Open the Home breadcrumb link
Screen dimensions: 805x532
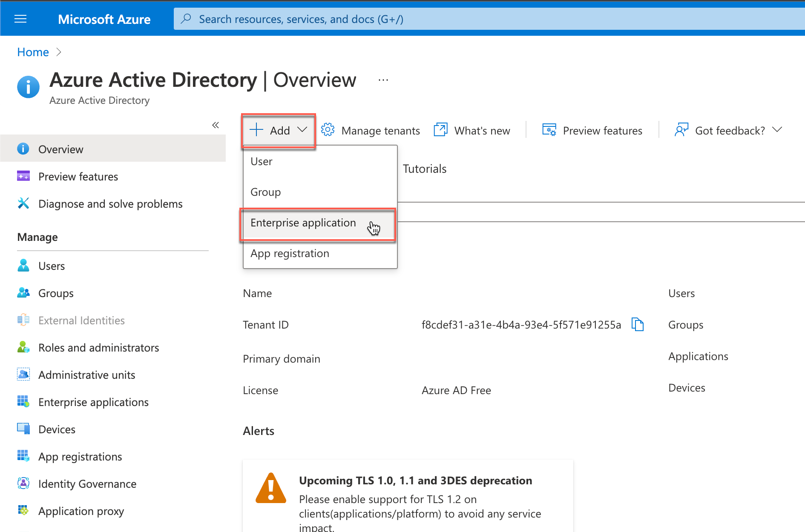pos(33,52)
